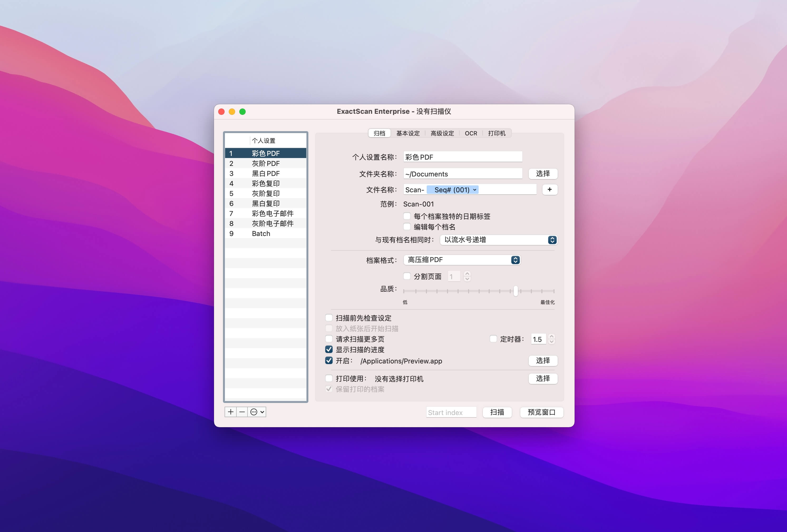Close the ExactScan window
Image resolution: width=787 pixels, height=532 pixels.
tap(221, 112)
